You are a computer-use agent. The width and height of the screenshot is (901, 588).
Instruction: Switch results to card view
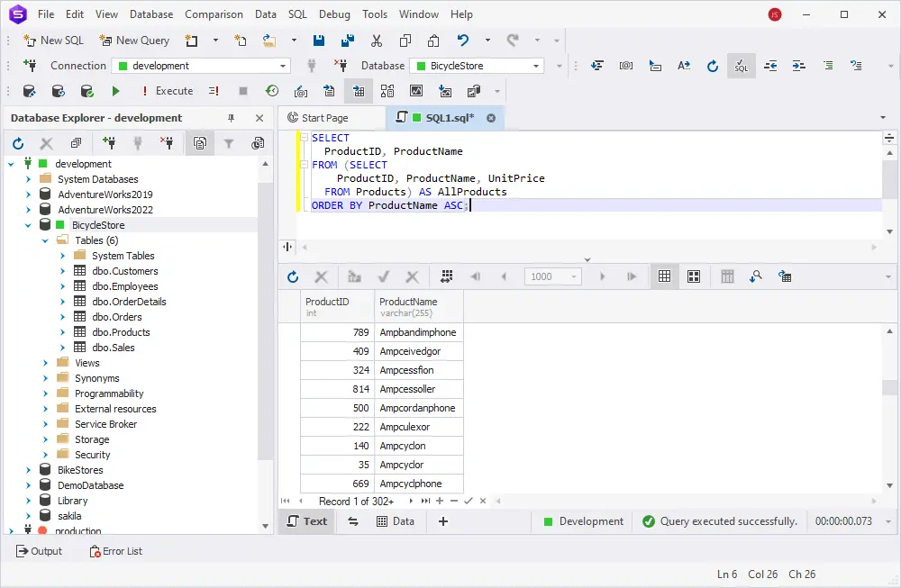[694, 276]
